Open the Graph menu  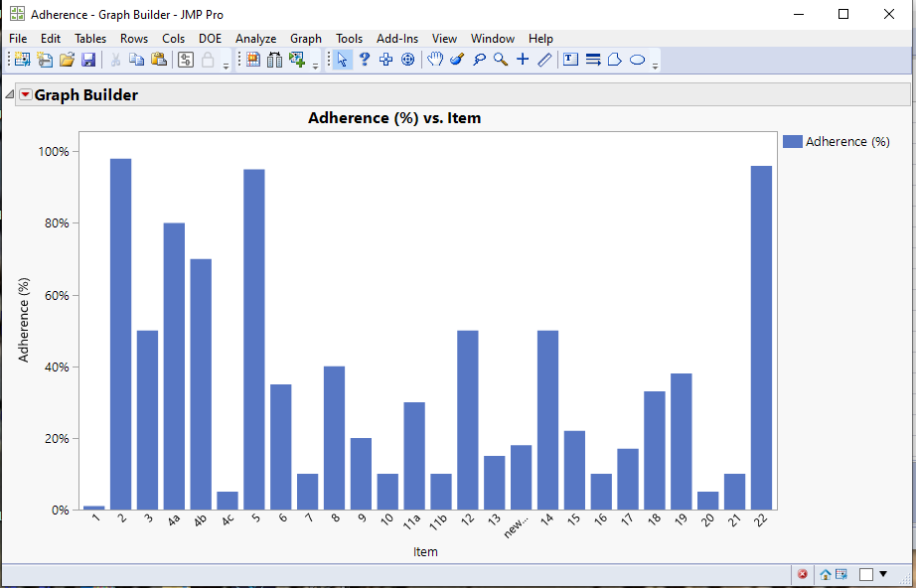point(306,39)
